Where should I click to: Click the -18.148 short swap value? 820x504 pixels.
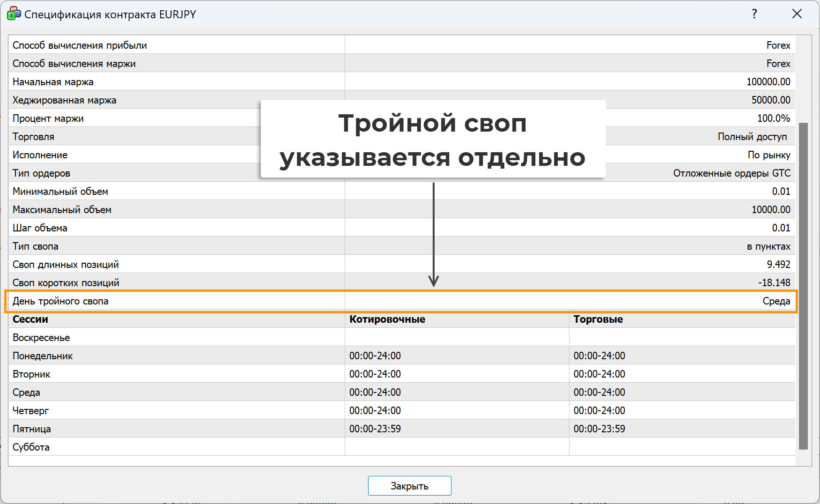(x=774, y=283)
